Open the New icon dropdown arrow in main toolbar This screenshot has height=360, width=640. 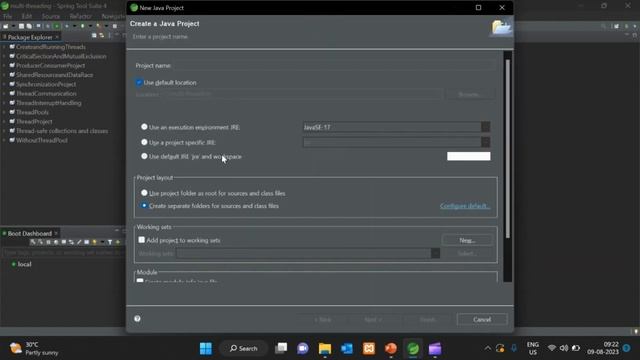13,26
